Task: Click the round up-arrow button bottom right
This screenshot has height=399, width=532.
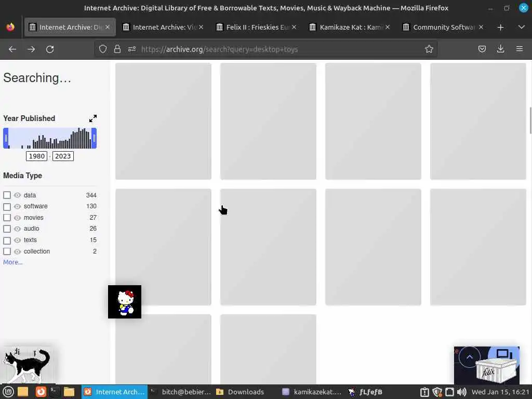Action: point(470,357)
